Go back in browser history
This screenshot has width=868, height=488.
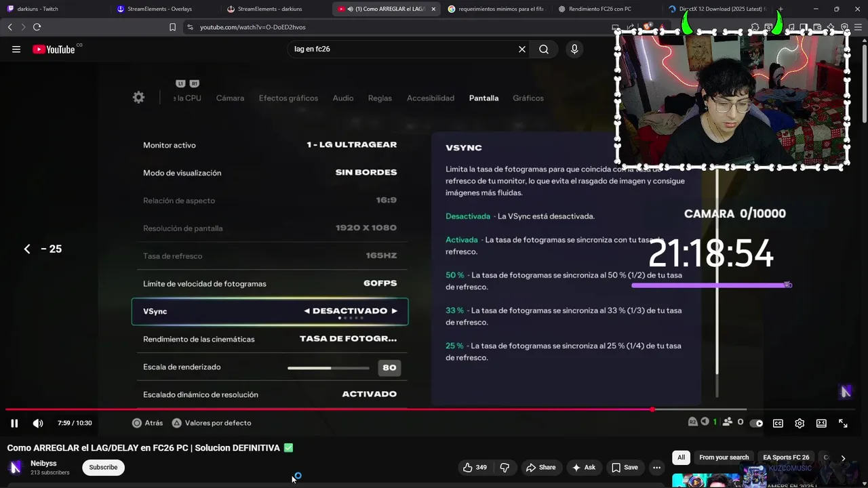coord(9,27)
